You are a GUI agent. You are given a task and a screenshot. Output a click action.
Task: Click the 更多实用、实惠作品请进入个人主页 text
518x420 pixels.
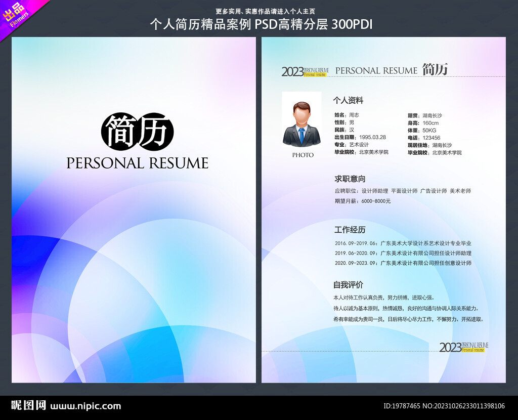(265, 11)
